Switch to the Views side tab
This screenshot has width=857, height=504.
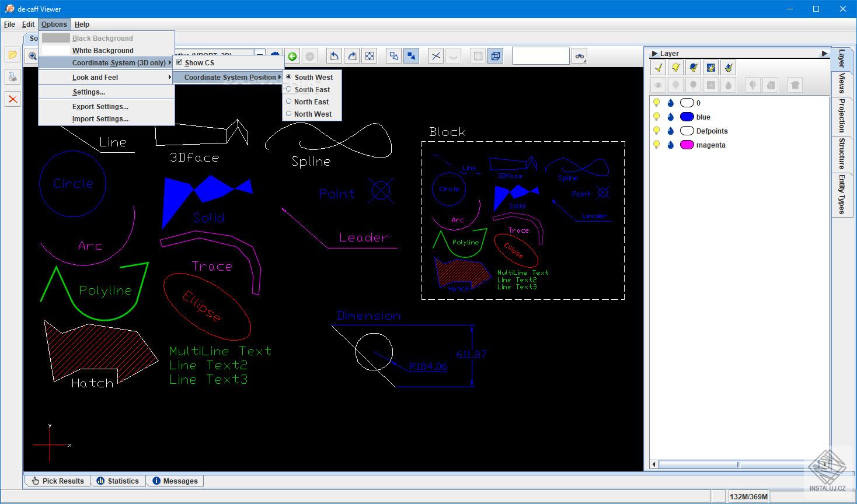841,83
